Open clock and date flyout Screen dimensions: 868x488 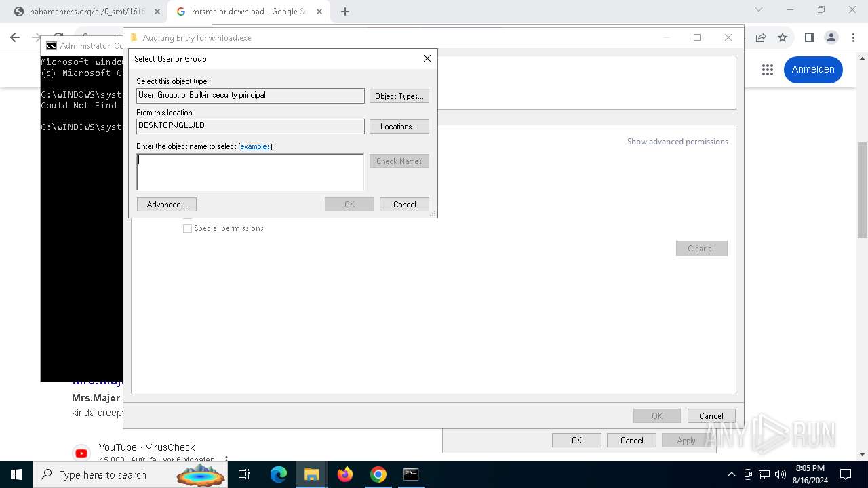[810, 474]
